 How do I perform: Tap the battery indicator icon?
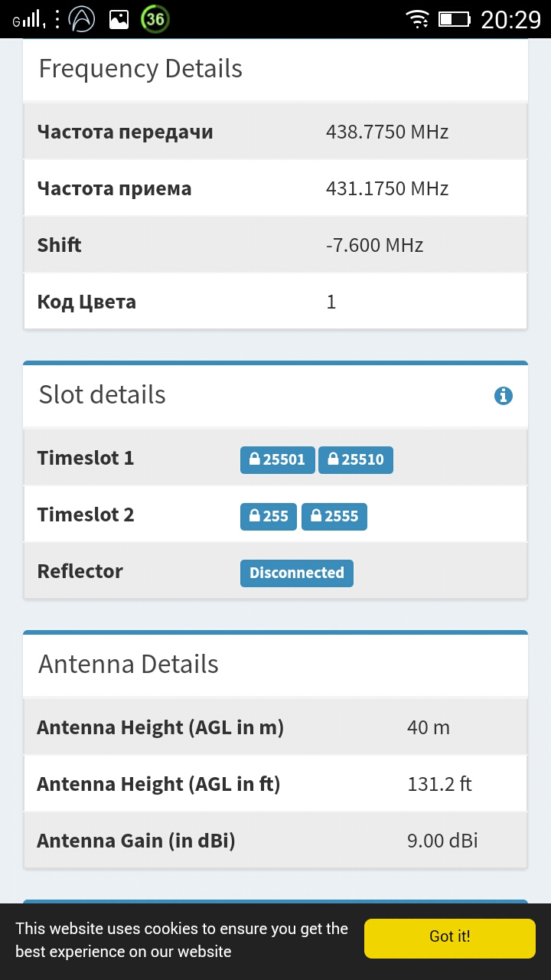454,19
